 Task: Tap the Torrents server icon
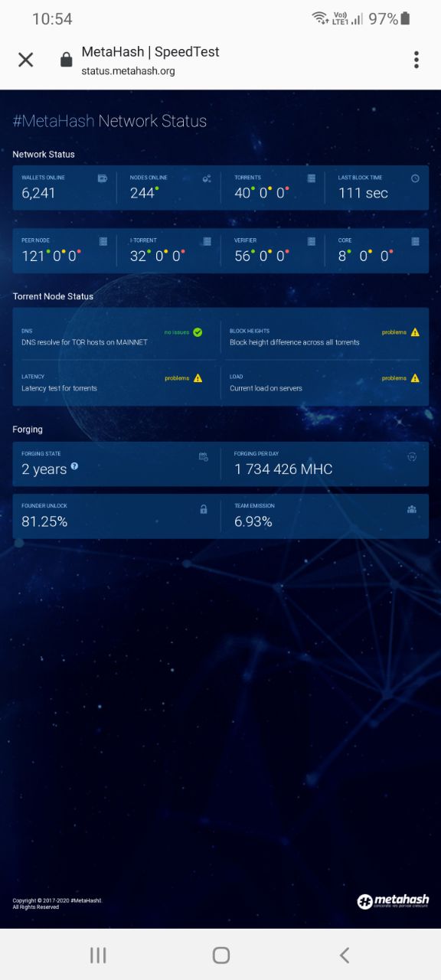coord(312,178)
